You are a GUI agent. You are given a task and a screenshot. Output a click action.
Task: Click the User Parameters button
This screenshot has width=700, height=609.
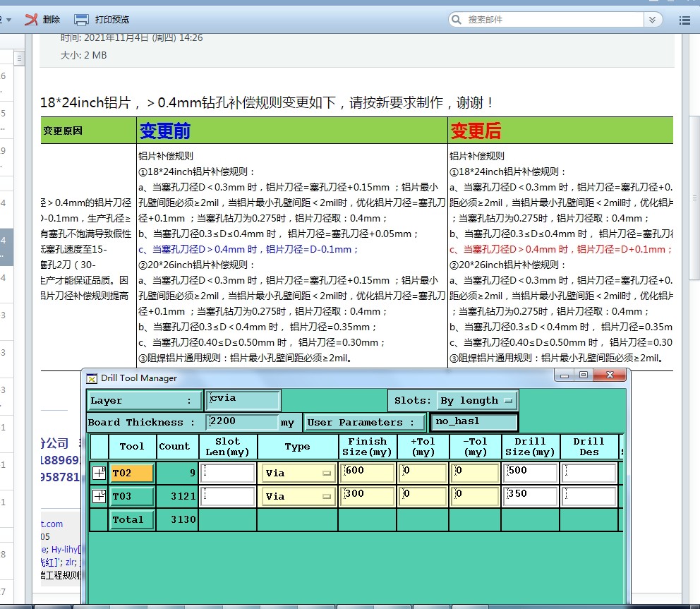pyautogui.click(x=365, y=423)
